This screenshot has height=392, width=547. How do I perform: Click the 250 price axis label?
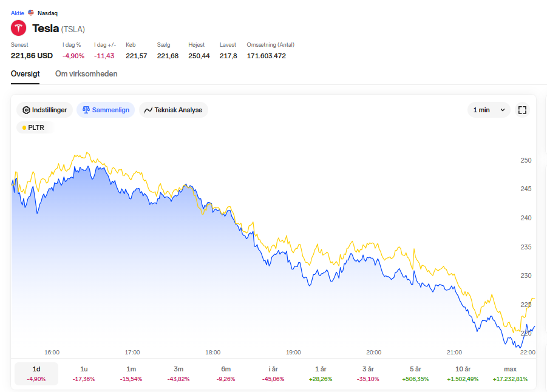[526, 160]
